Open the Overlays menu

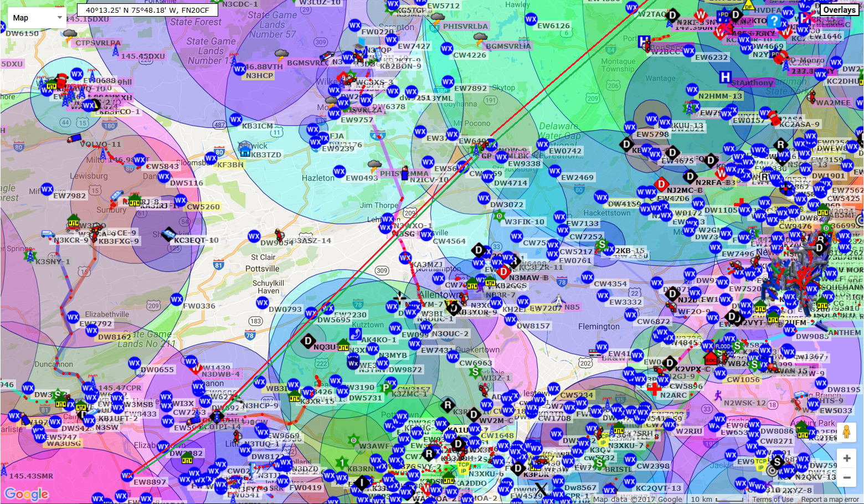click(x=839, y=9)
